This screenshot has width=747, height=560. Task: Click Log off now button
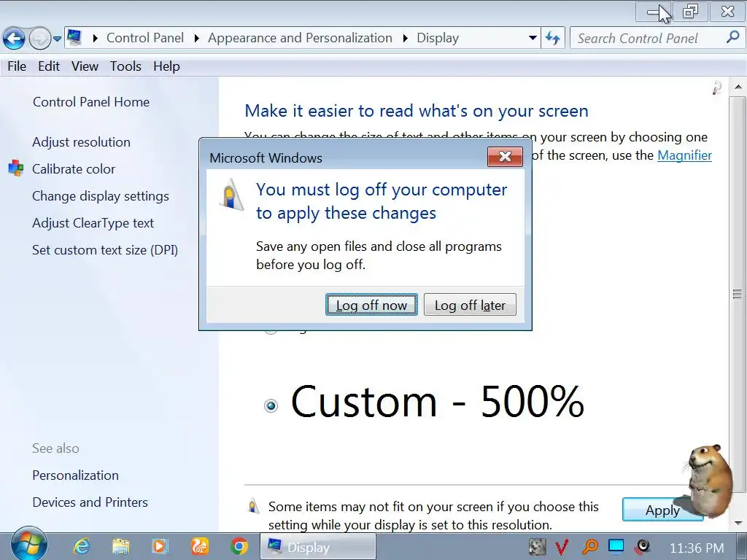(371, 305)
